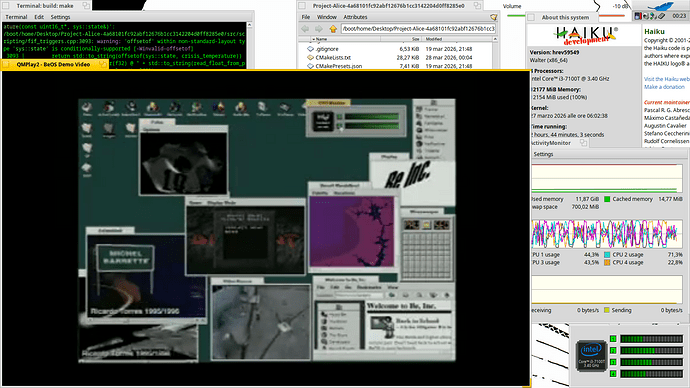690x388 pixels.
Task: Click the .gitignore file icon
Action: [x=310, y=49]
